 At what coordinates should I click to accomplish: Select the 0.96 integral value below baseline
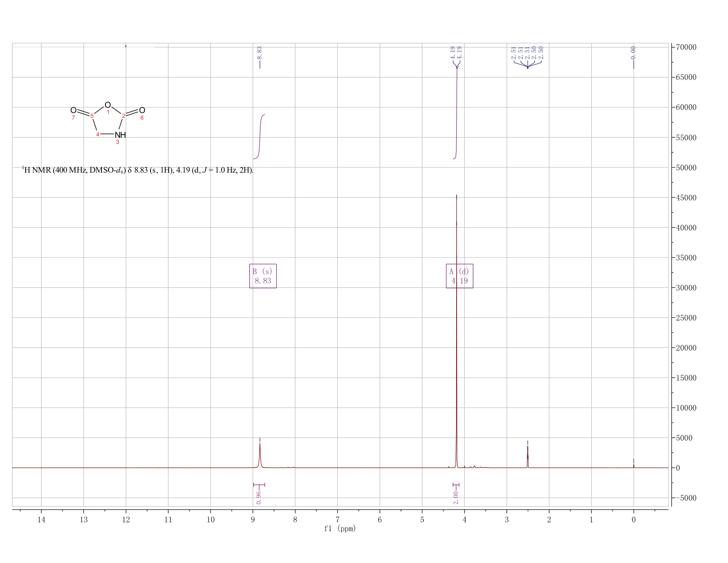(x=259, y=498)
